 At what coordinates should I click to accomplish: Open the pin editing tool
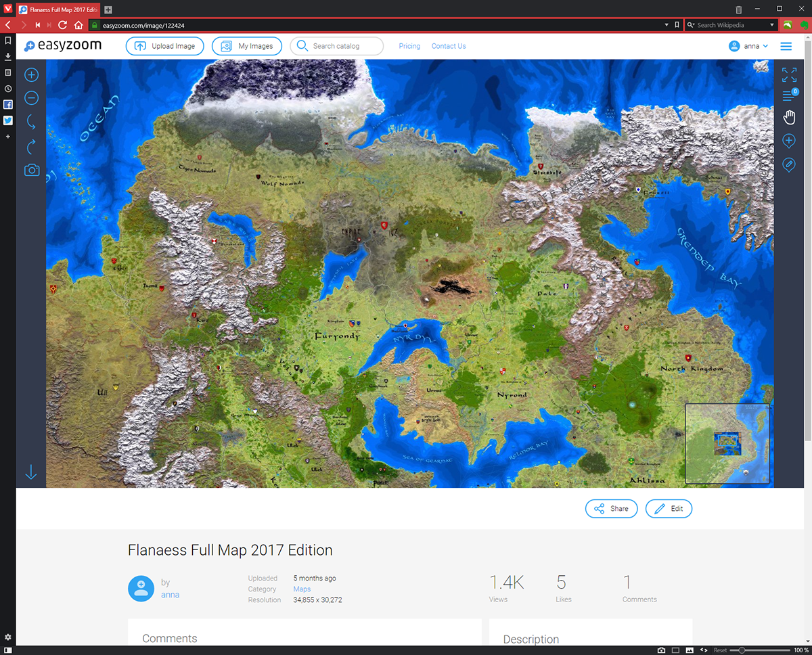pyautogui.click(x=789, y=164)
